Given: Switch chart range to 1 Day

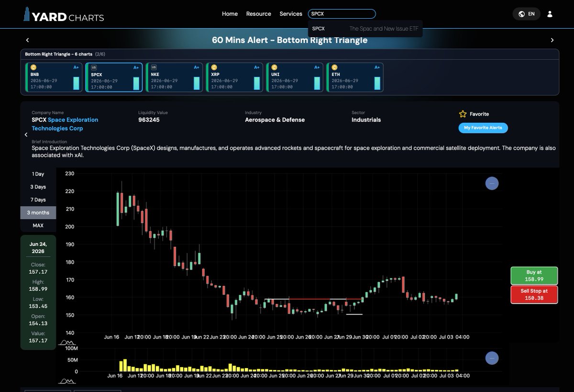Looking at the screenshot, I should point(38,174).
